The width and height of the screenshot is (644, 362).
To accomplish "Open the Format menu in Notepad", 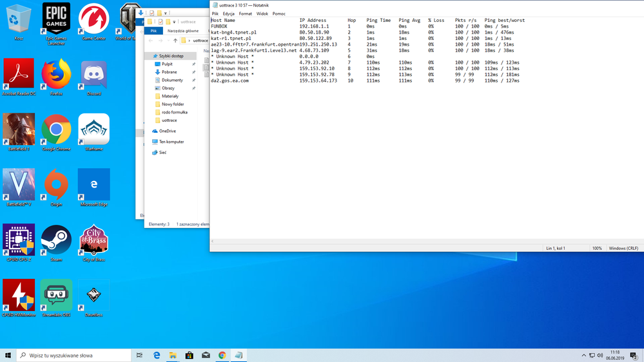I will click(245, 14).
